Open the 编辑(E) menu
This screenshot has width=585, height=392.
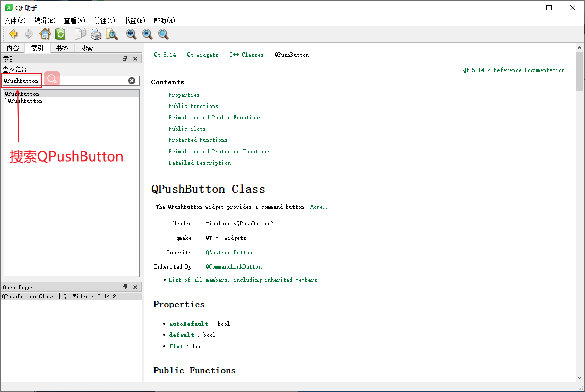[x=45, y=21]
